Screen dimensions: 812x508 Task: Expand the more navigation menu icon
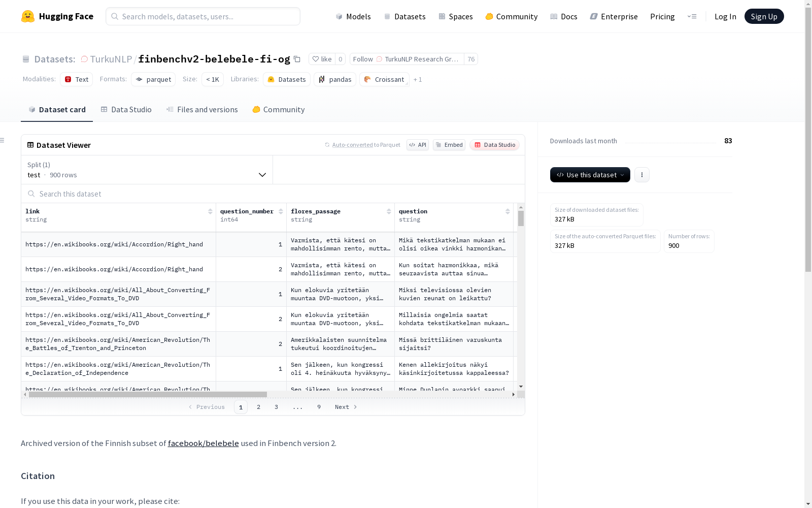pos(692,16)
